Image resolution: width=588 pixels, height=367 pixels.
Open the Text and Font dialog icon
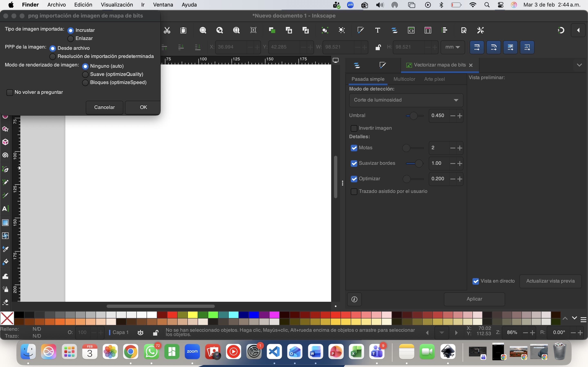378,30
